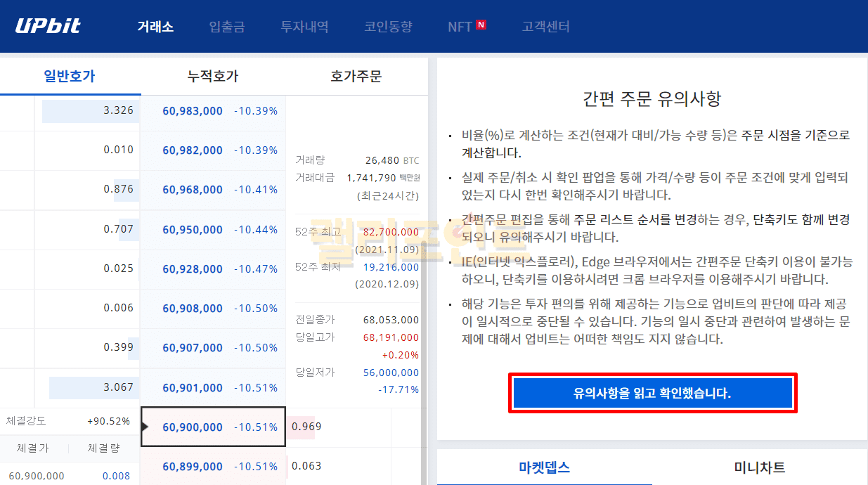Click the order book vertical scrollbar
The height and width of the screenshot is (485, 868).
[424, 281]
